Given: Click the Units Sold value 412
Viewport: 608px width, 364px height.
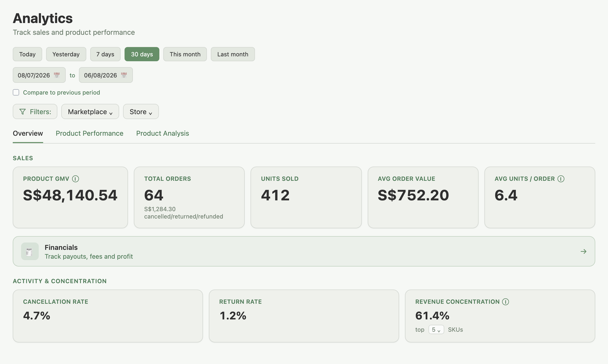Looking at the screenshot, I should point(275,195).
